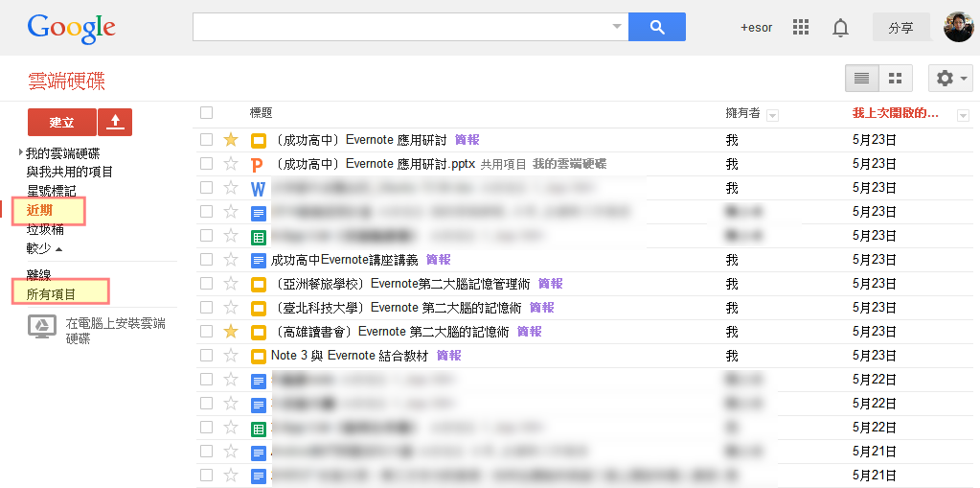Image resolution: width=980 pixels, height=488 pixels.
Task: Check the 亞洲餐旅學校 row checkbox
Action: (x=206, y=283)
